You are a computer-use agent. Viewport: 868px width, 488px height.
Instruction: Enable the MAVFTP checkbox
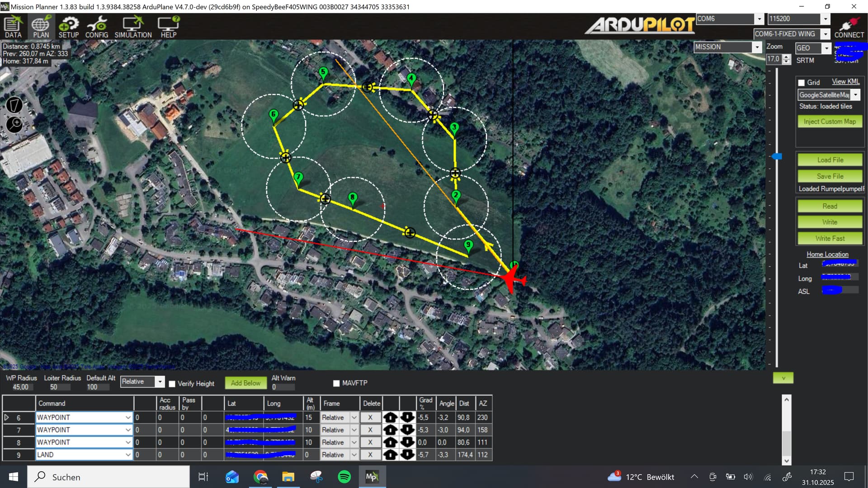tap(336, 383)
